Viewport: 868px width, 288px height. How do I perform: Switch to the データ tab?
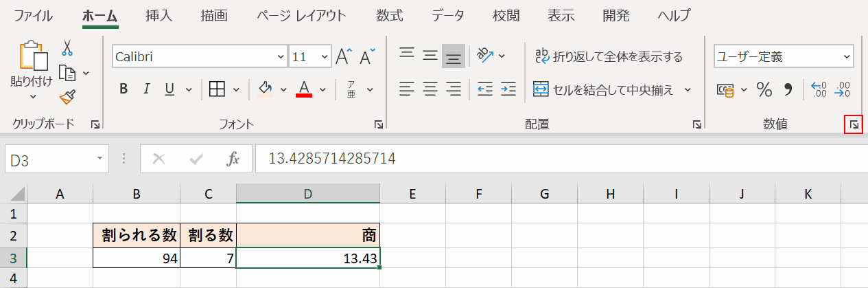pos(448,15)
